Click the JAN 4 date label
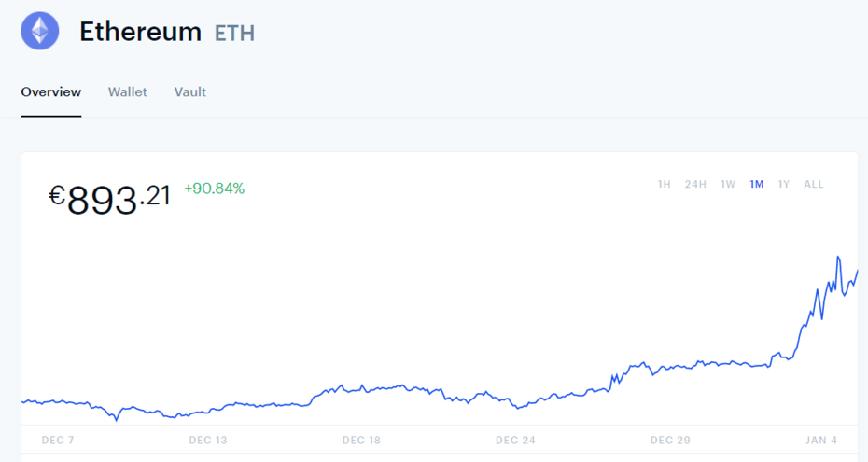The image size is (868, 462). point(821,440)
